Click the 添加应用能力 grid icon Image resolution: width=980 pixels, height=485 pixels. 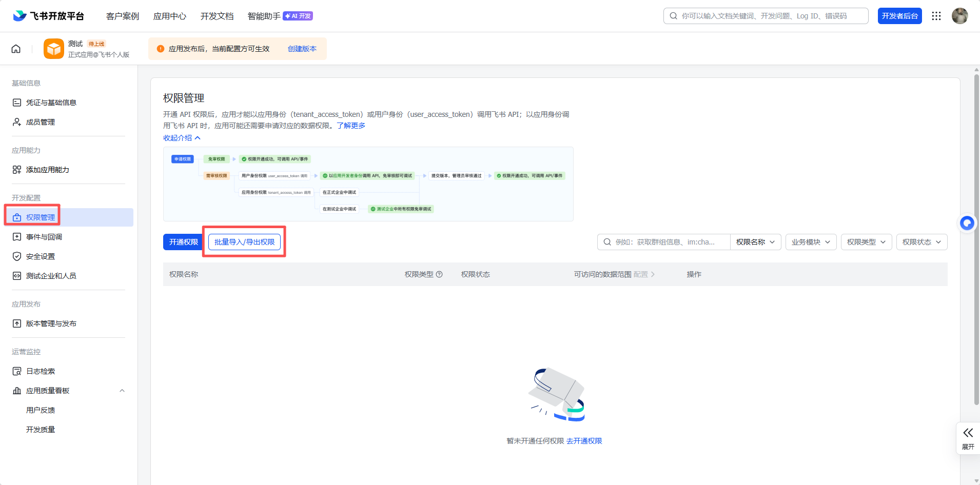click(x=17, y=170)
